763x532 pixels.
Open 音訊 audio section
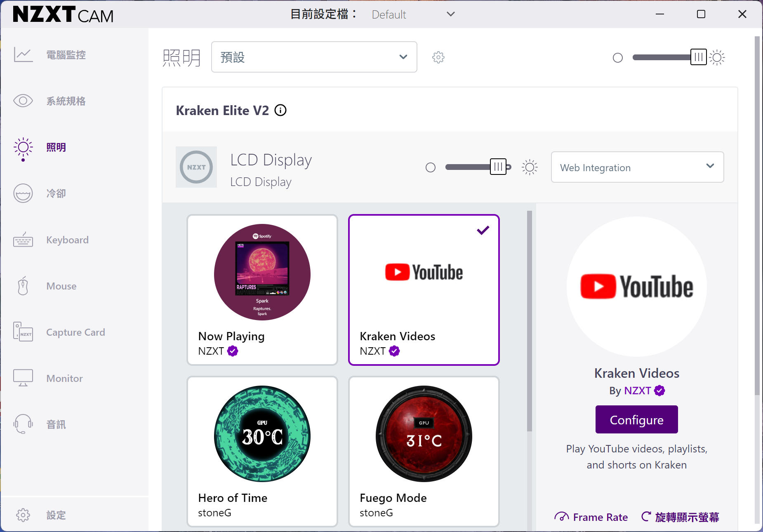pyautogui.click(x=56, y=424)
